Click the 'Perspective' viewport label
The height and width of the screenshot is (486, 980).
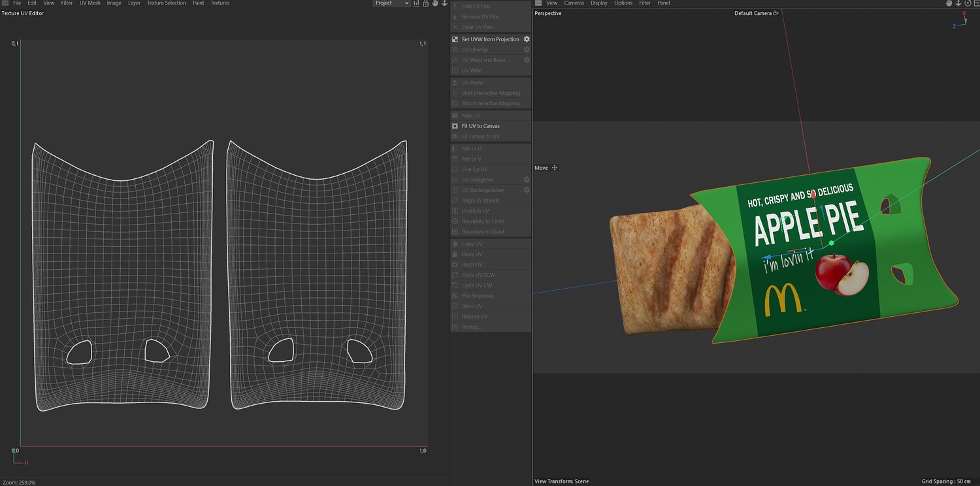coord(548,13)
